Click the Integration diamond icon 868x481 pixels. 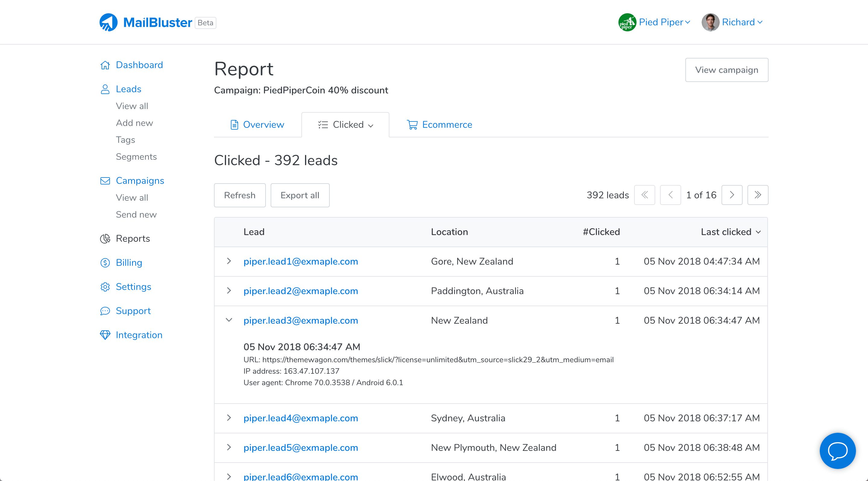coord(105,335)
